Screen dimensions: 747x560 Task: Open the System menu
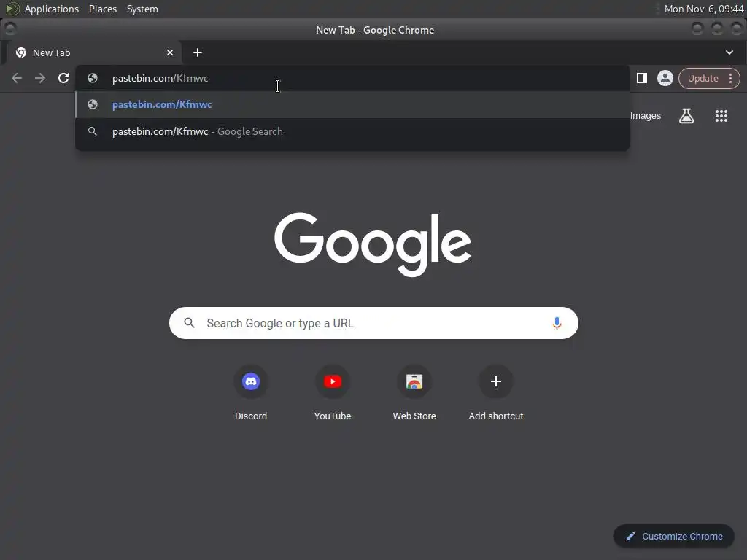pyautogui.click(x=142, y=9)
